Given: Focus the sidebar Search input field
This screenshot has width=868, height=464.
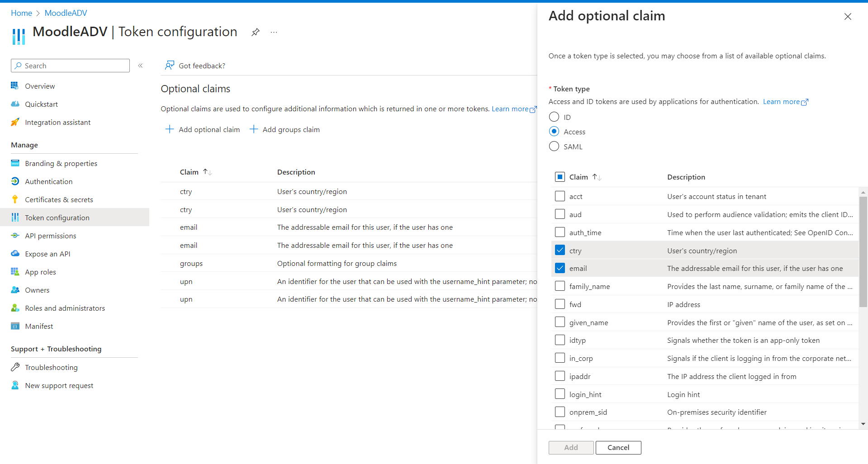Looking at the screenshot, I should pyautogui.click(x=70, y=66).
